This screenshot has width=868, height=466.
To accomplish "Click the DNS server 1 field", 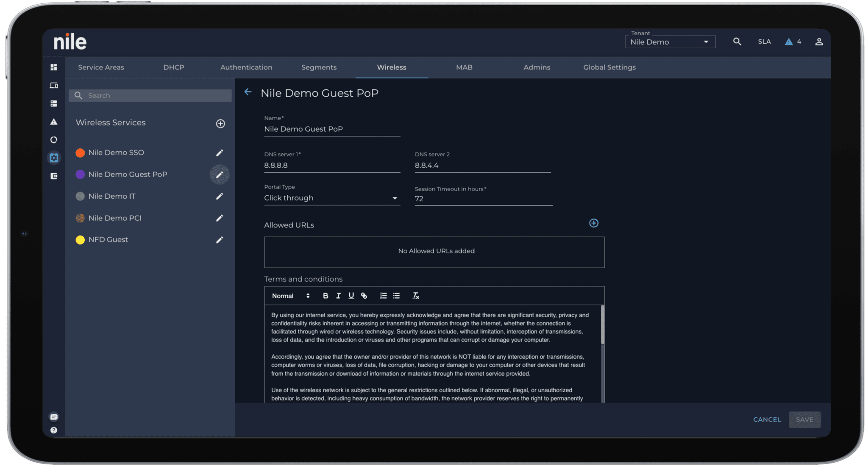I will [332, 166].
